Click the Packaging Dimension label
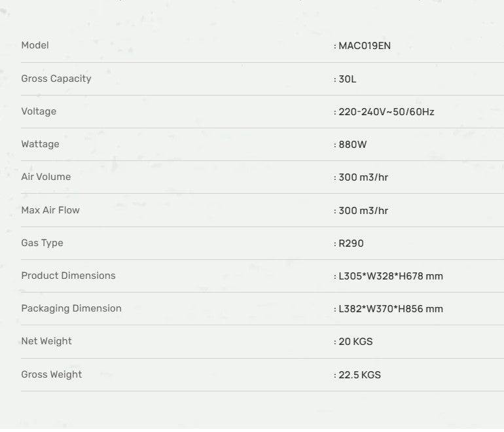The image size is (504, 432). (x=71, y=308)
